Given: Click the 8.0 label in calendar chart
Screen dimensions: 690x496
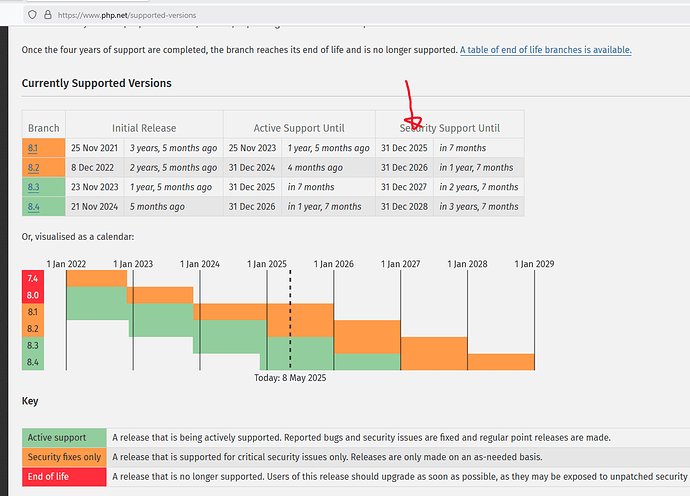Looking at the screenshot, I should pyautogui.click(x=33, y=295).
